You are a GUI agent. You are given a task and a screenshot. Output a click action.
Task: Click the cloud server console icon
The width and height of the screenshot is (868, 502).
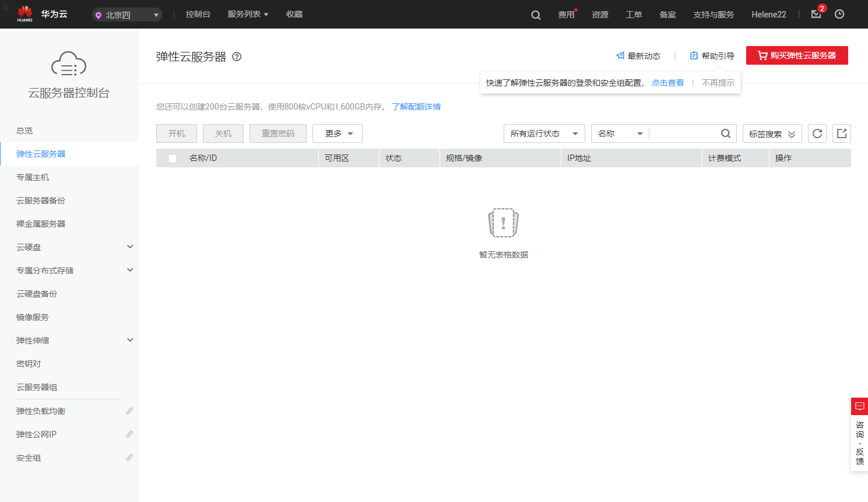69,64
